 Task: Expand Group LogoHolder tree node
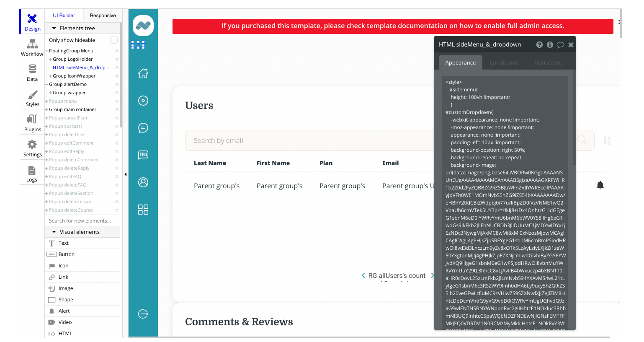51,59
